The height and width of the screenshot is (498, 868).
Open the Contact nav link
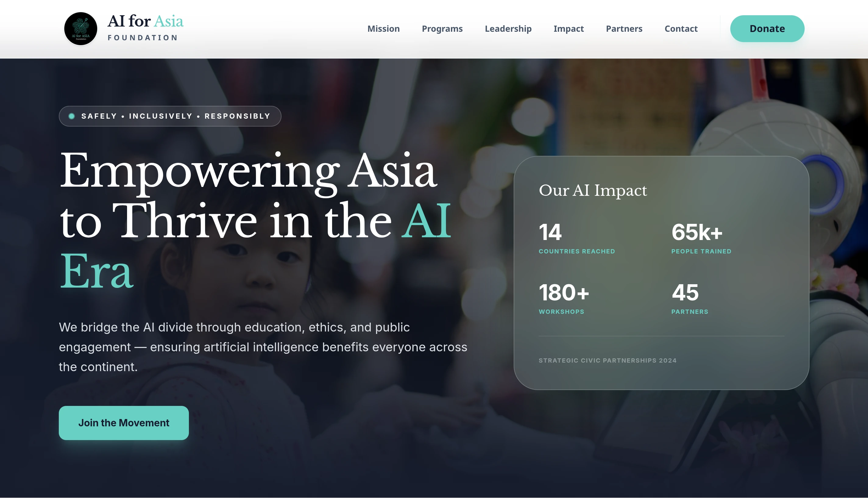tap(681, 29)
